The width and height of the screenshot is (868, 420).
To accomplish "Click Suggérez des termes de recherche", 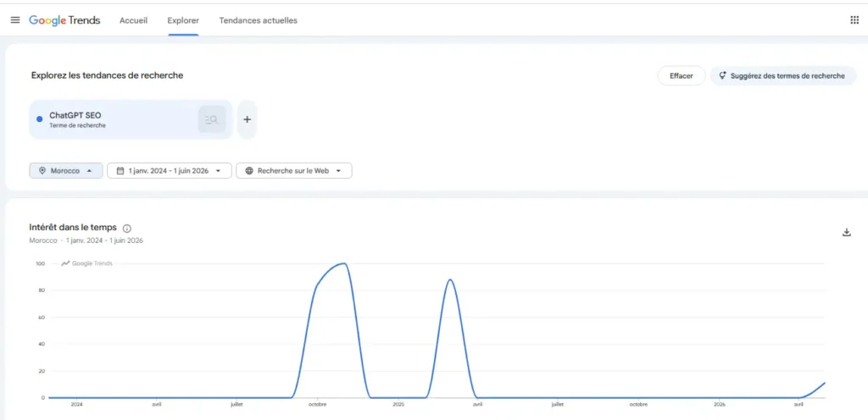I will point(782,75).
